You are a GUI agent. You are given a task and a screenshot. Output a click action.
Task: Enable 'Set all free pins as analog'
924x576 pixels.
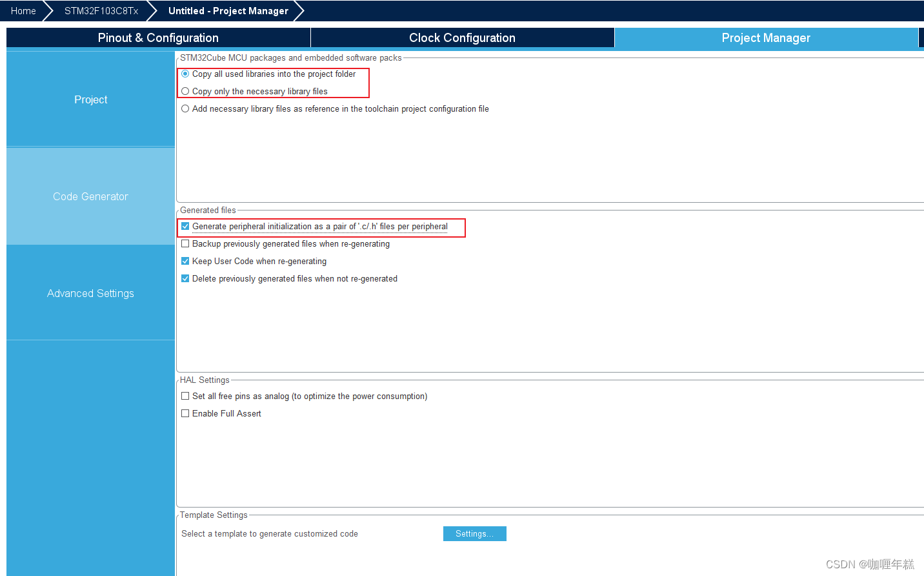point(185,396)
